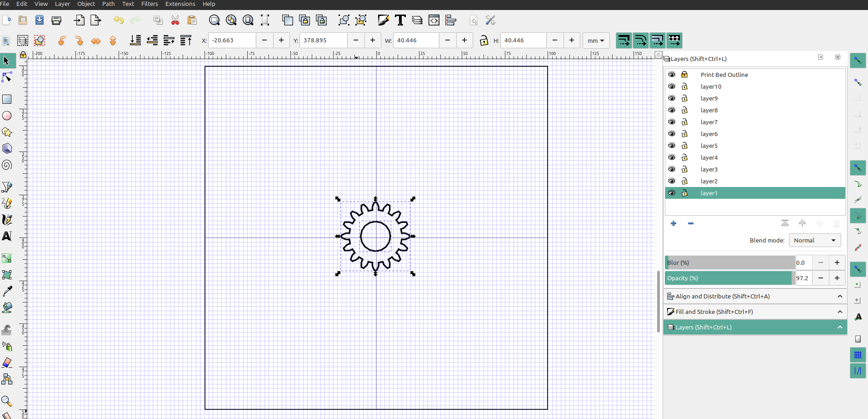This screenshot has width=868, height=419.
Task: Delete the current layer with minus button
Action: point(691,223)
